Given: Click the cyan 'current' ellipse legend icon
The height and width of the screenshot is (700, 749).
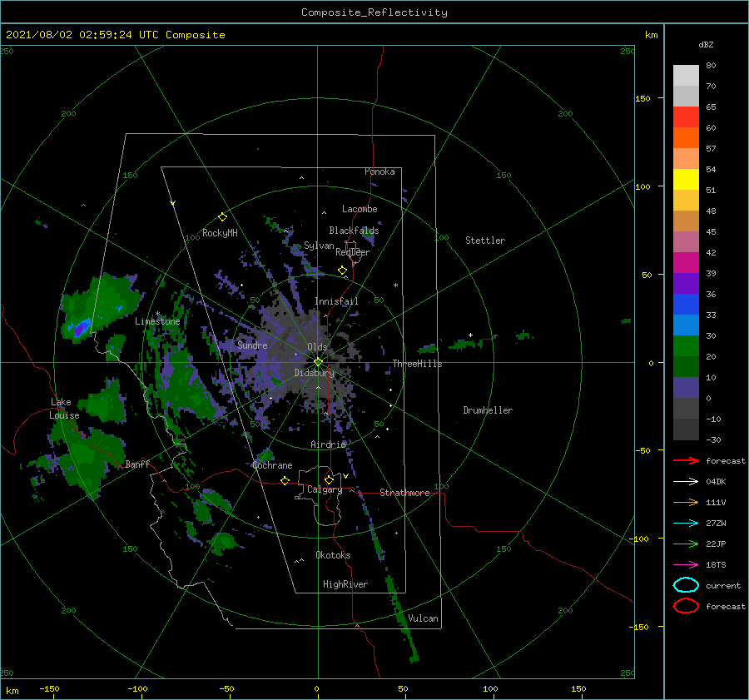Looking at the screenshot, I should 686,585.
